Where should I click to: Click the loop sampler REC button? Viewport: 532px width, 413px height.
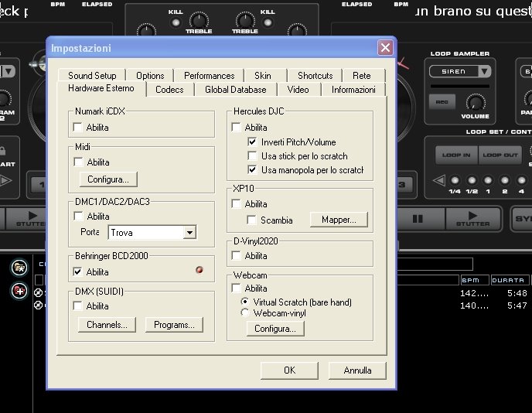click(443, 101)
